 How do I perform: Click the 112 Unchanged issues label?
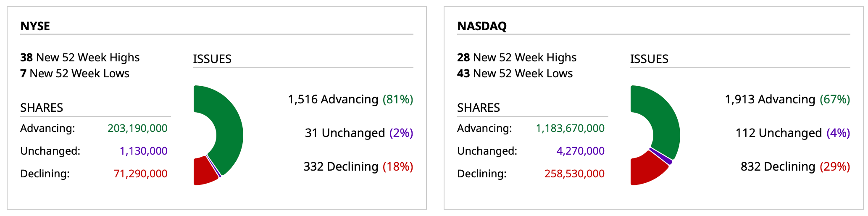(x=793, y=133)
